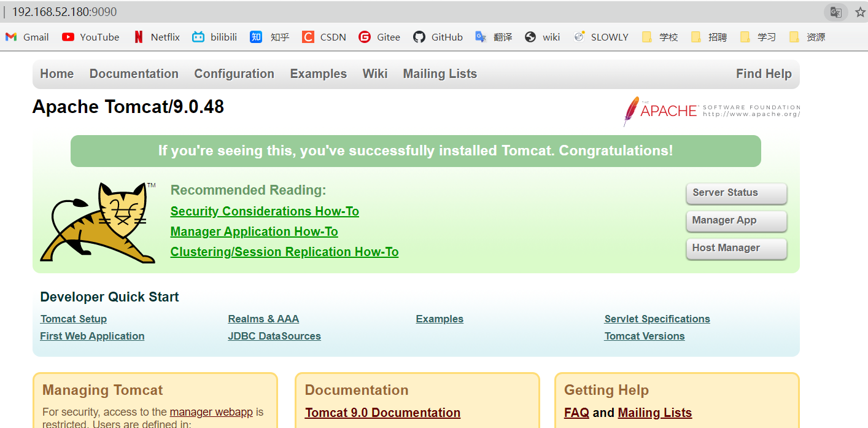Click the Apache Tomcat/9.0.48 heading
The image size is (868, 428).
128,107
